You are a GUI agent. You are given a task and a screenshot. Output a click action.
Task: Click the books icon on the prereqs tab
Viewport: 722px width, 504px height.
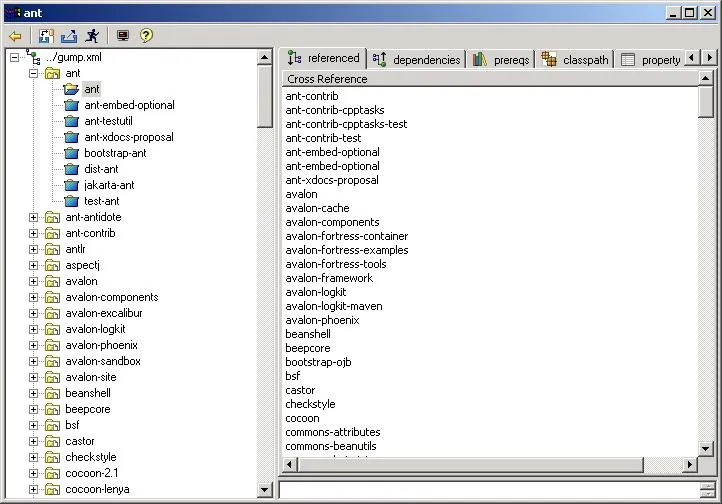coord(480,59)
